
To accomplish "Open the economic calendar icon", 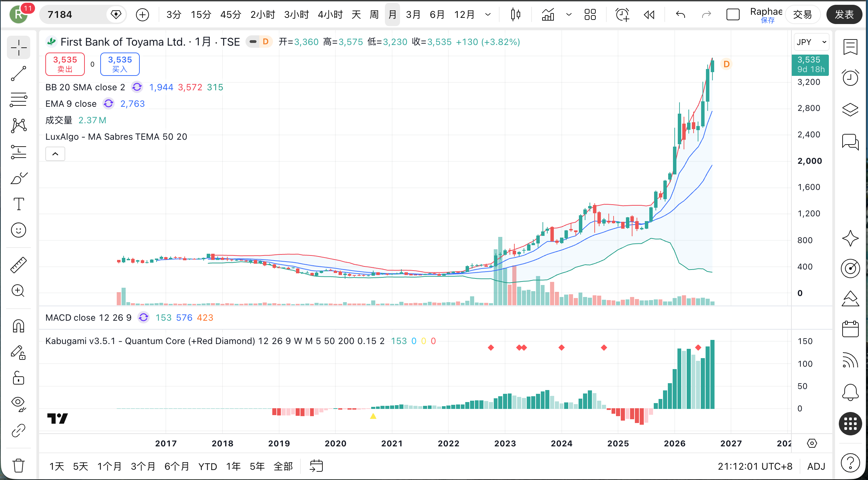I will click(850, 329).
